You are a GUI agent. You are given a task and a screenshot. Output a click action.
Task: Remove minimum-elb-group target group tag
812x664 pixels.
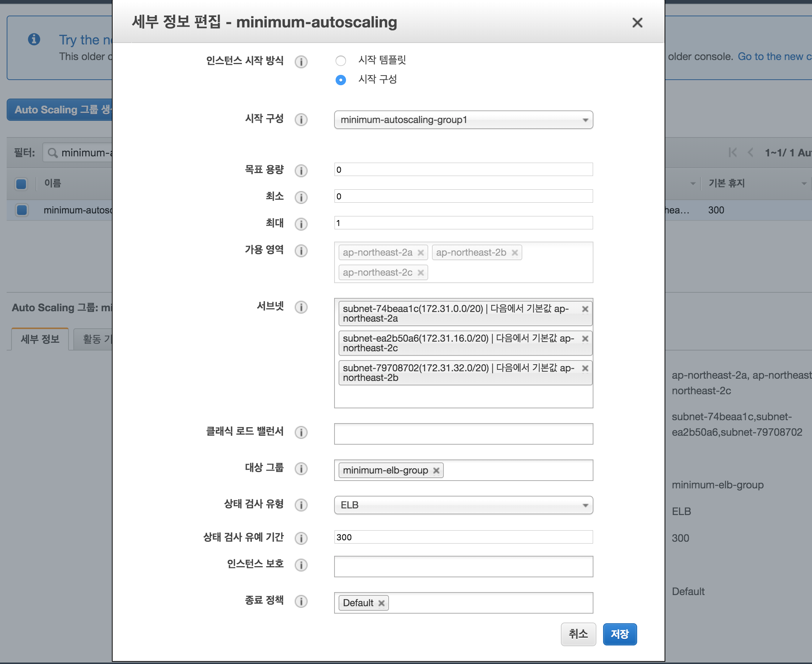pos(436,471)
